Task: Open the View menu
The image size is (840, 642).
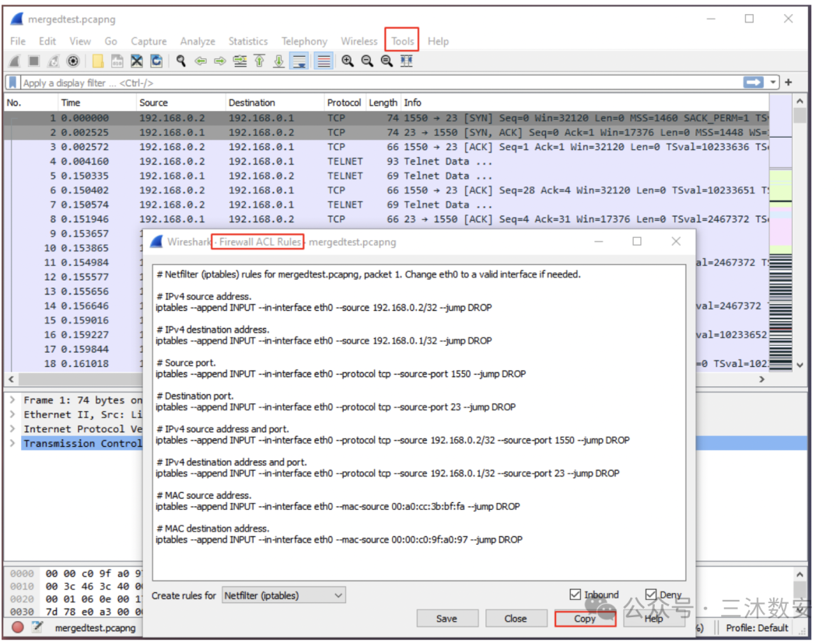Action: [80, 41]
